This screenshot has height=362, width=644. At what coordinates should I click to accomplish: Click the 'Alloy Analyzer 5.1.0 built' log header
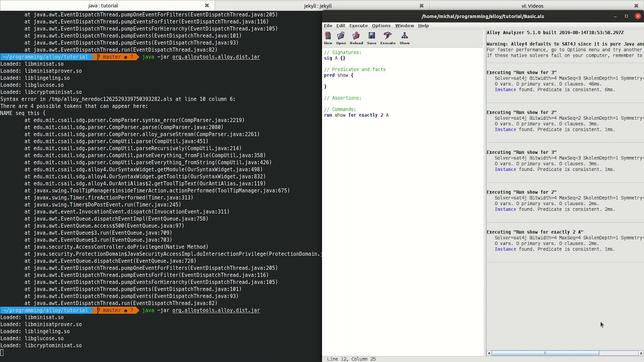[555, 33]
